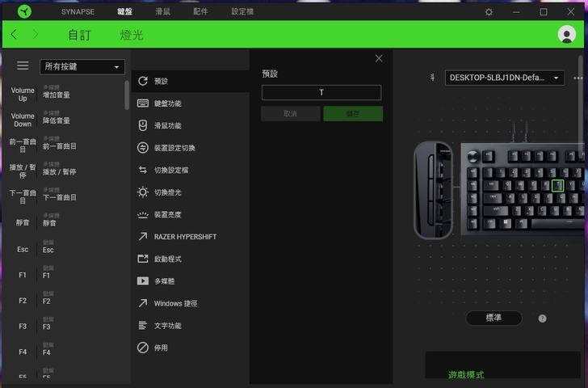Select the F4 key row

pyautogui.click(x=64, y=352)
